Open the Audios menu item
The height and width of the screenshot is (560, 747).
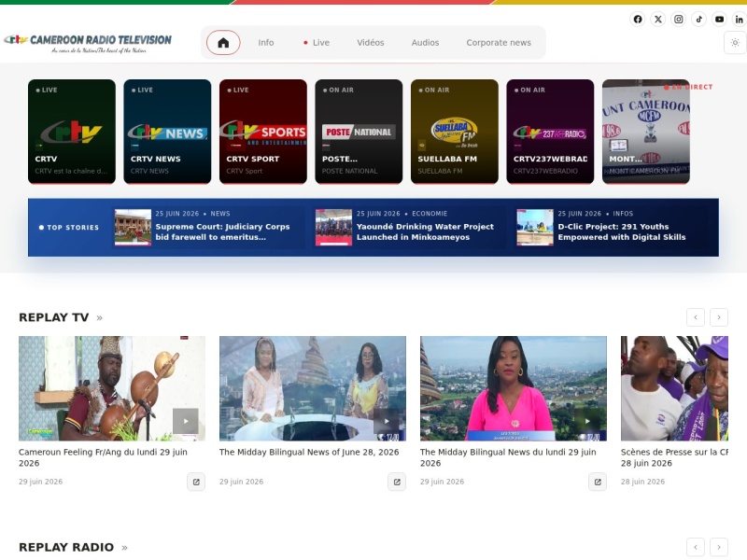pyautogui.click(x=426, y=43)
